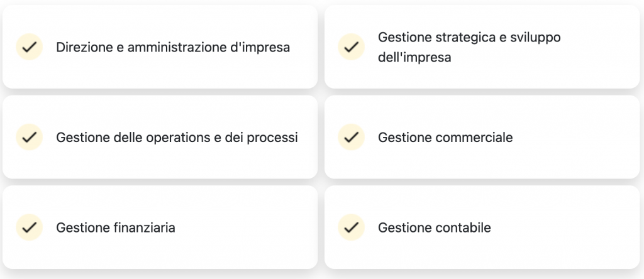Screen dimensions: 644x279
Task: Click the checkmark beside Direzione e amministrazione d'impresa
Action: tap(28, 47)
